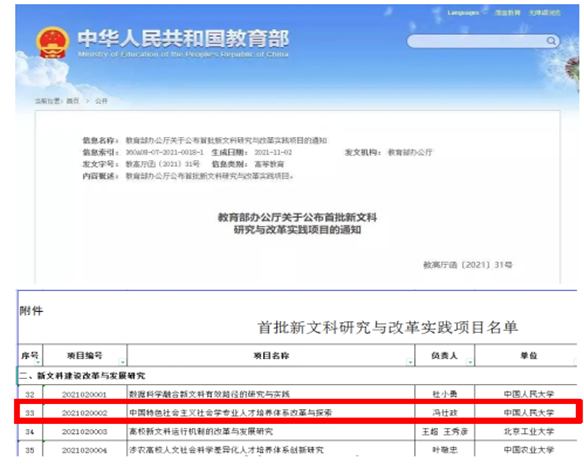Select the row 35 cell 中国农业大学
This screenshot has width=584, height=471.
click(529, 450)
